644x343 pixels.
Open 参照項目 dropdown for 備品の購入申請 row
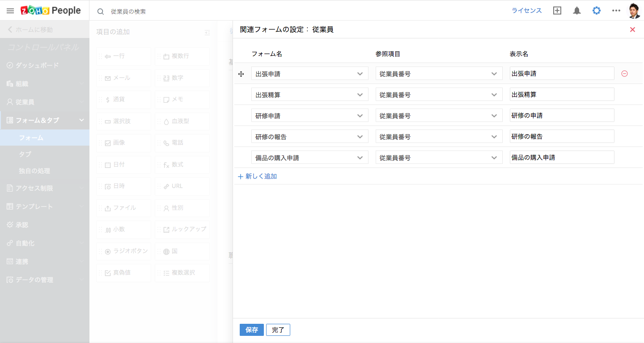pyautogui.click(x=438, y=158)
